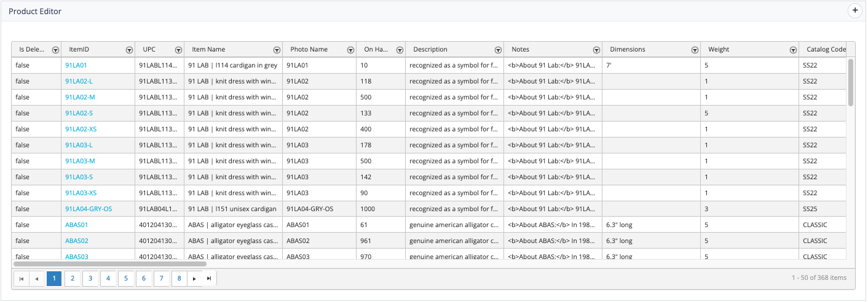Click On Hand value 142
This screenshot has width=868, height=302.
tap(381, 177)
